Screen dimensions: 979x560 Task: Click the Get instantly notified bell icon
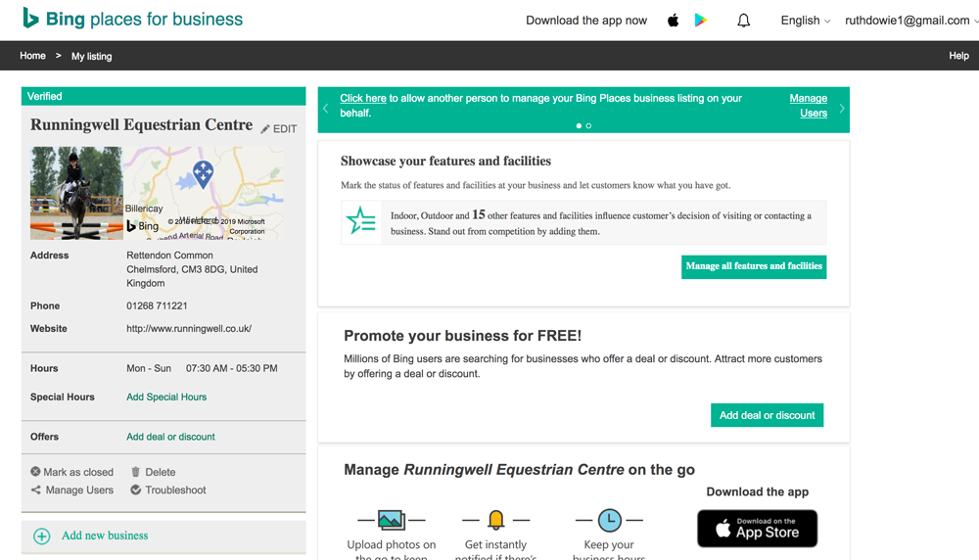[x=495, y=520]
